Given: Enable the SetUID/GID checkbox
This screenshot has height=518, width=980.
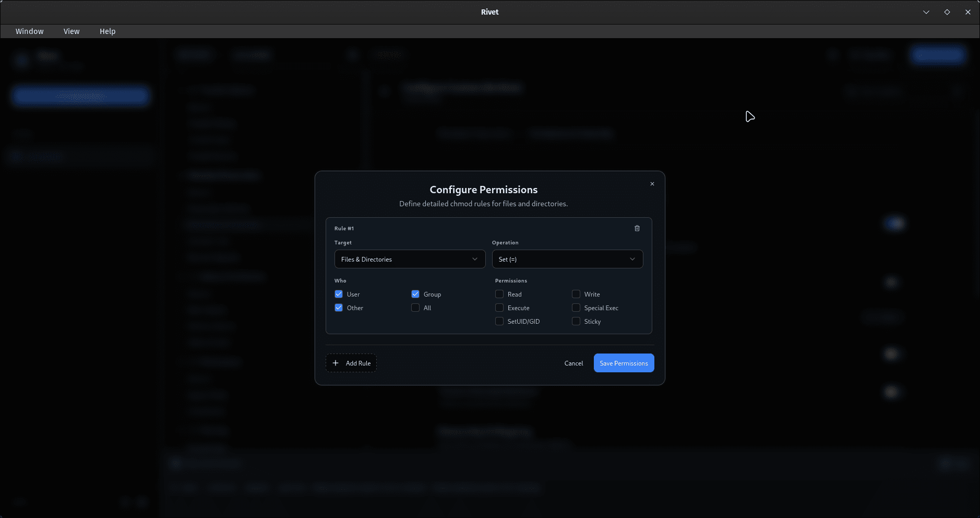Looking at the screenshot, I should [x=499, y=321].
